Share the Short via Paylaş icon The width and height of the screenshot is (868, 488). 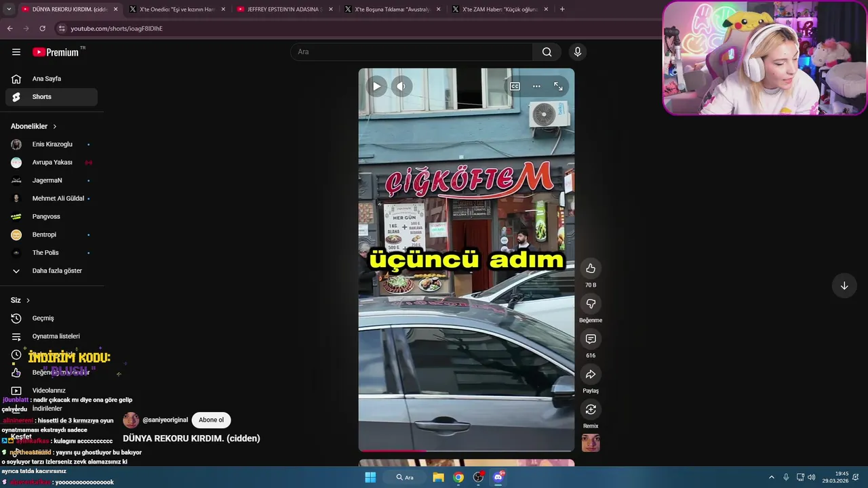(x=591, y=374)
